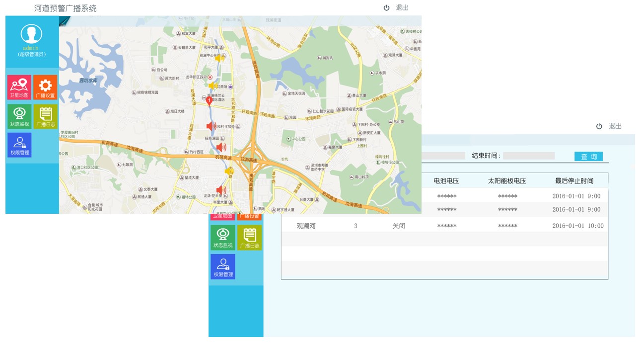
Task: Open 状态监视 tile in the back log window
Action: pyautogui.click(x=223, y=237)
